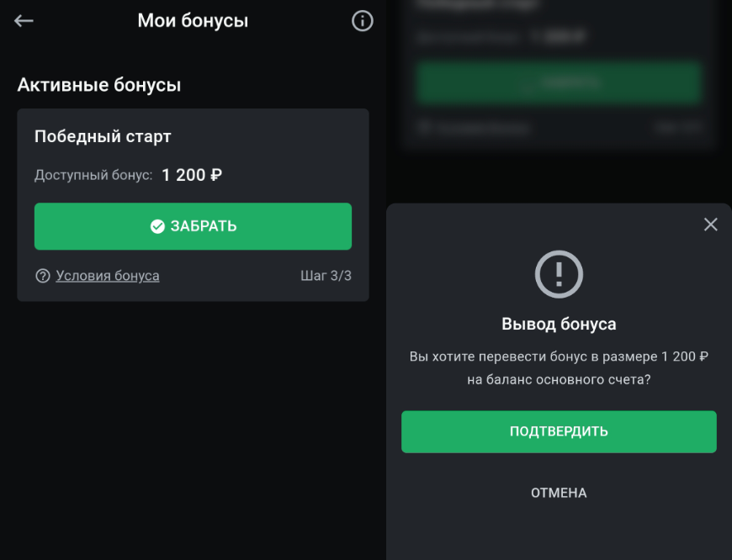Click the checkmark icon on the ЗАБРАТЬ button
This screenshot has width=732, height=560.
pyautogui.click(x=157, y=226)
